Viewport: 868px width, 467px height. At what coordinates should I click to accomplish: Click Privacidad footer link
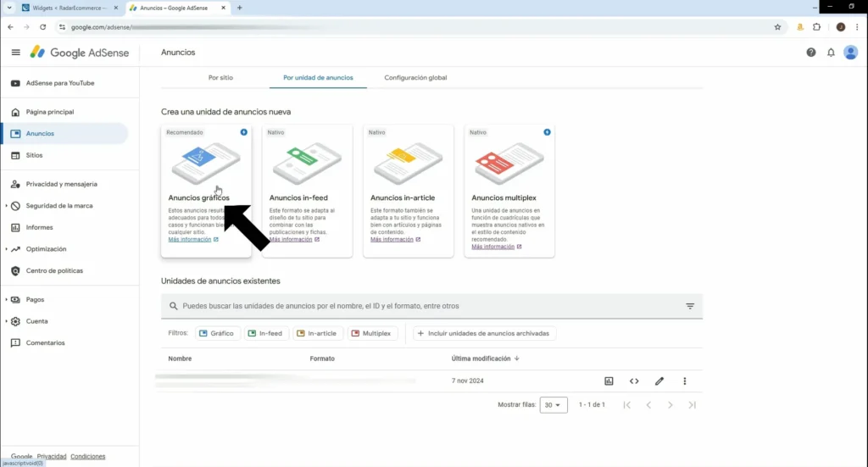[x=52, y=457]
